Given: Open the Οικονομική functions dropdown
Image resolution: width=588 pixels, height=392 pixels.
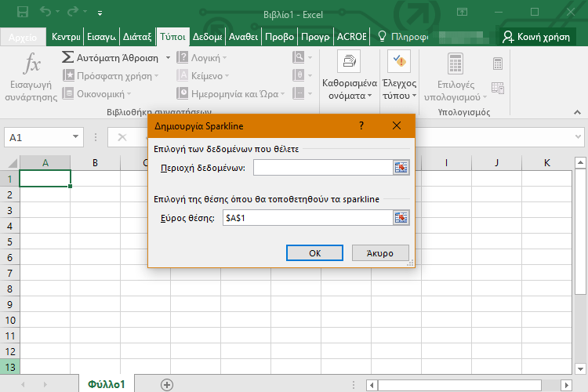Looking at the screenshot, I should coord(96,94).
